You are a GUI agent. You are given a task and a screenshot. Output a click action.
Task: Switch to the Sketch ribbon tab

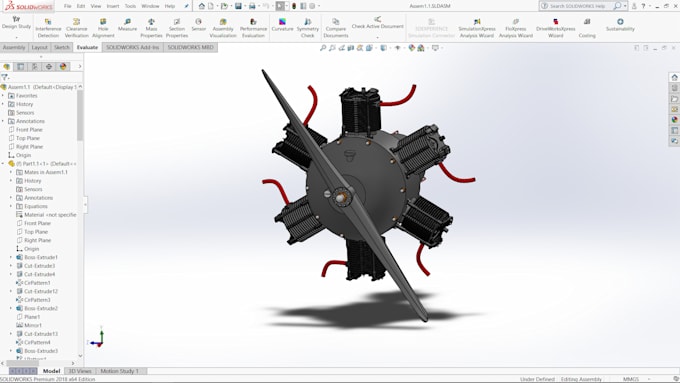[62, 47]
